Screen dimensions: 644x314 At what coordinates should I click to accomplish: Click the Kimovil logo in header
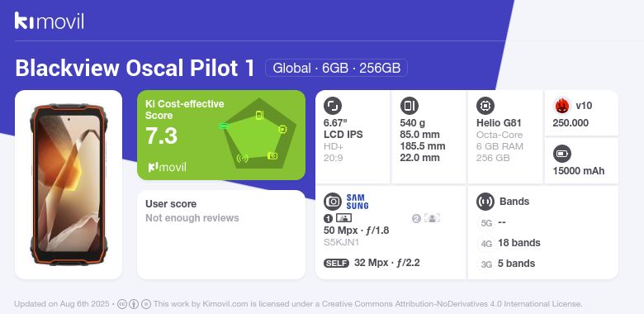click(50, 21)
